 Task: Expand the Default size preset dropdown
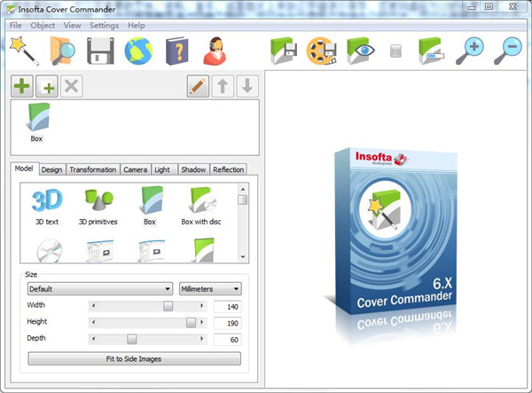[x=99, y=288]
